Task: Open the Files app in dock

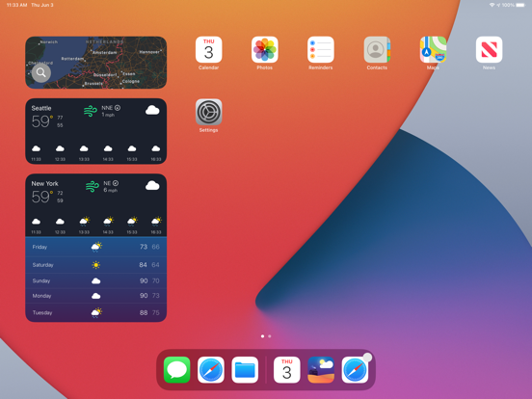Action: [x=245, y=370]
